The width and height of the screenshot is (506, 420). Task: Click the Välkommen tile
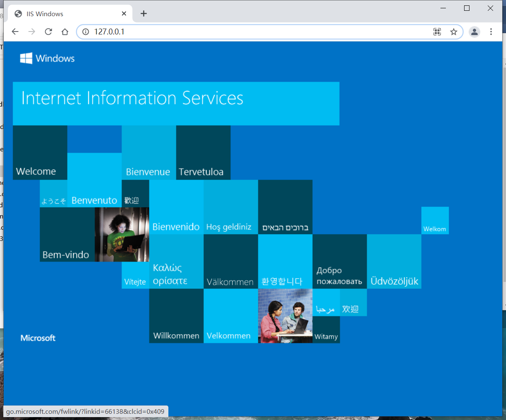point(231,262)
